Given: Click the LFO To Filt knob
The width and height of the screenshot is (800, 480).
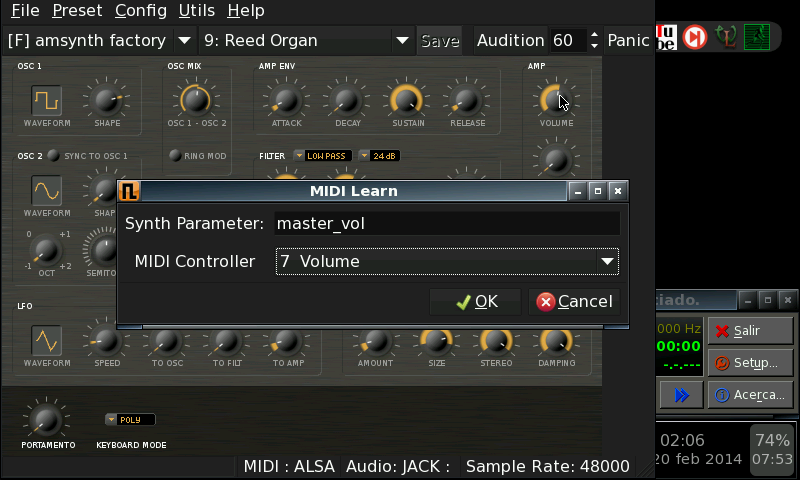Looking at the screenshot, I should pos(227,340).
